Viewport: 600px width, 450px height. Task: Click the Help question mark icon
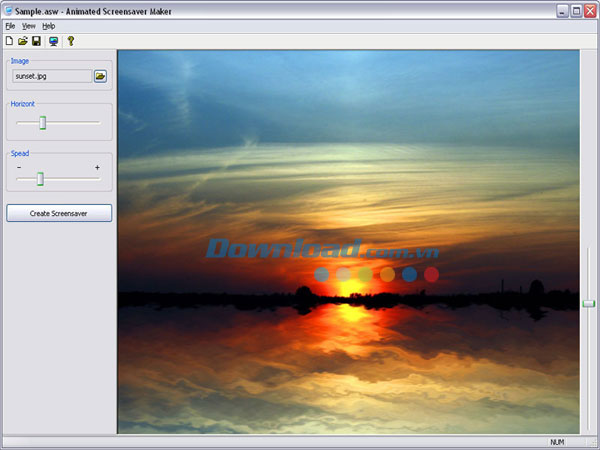tap(71, 41)
